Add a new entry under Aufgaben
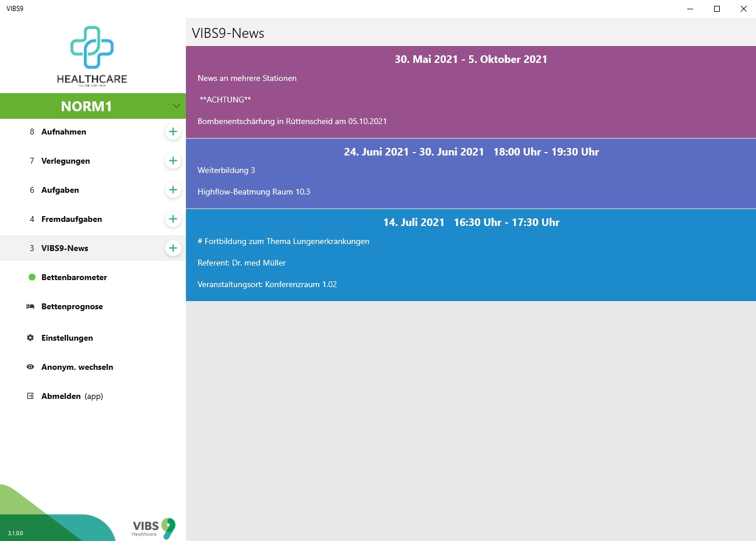 point(173,190)
